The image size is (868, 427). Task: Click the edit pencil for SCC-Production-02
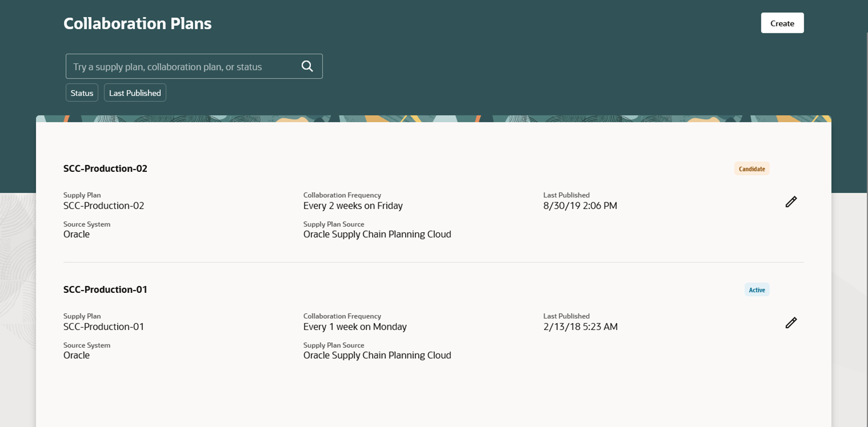791,202
